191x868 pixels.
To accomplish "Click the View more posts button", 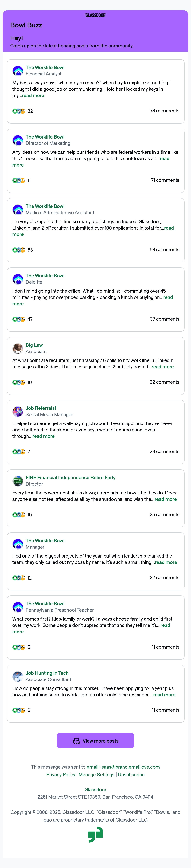I will pyautogui.click(x=95, y=741).
